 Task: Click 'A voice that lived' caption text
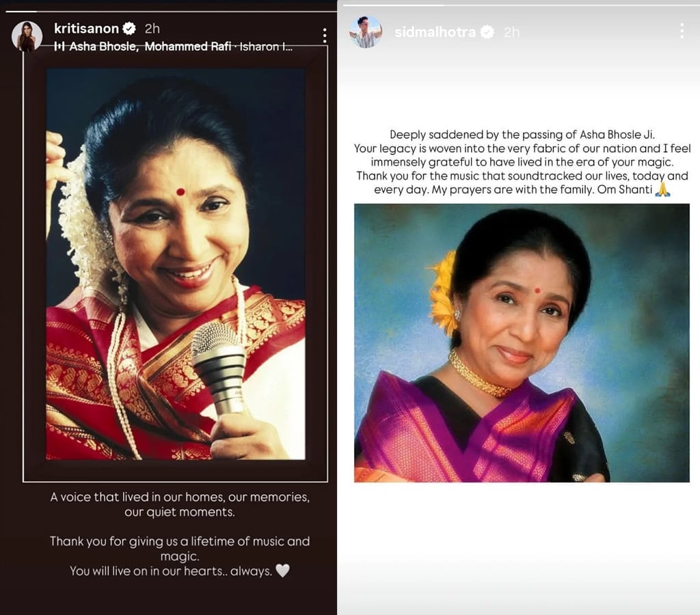(180, 504)
